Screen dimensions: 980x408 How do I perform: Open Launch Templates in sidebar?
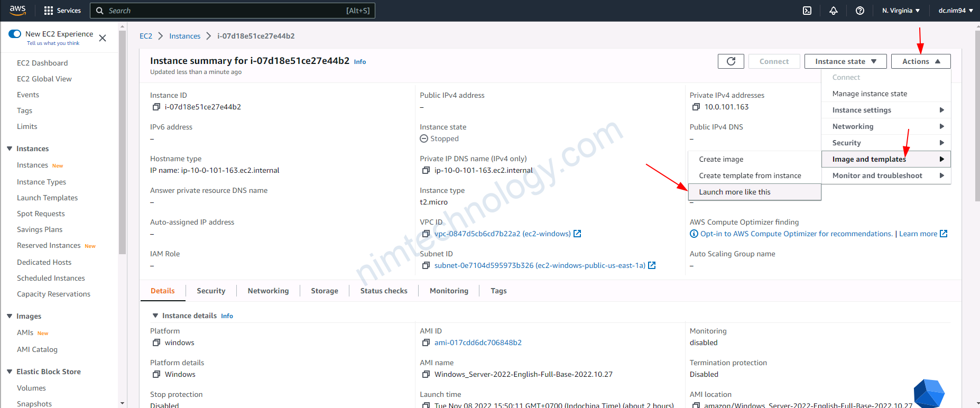47,198
